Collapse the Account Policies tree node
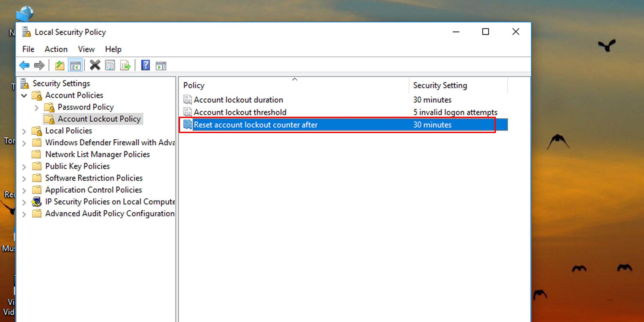The image size is (644, 322). point(24,96)
